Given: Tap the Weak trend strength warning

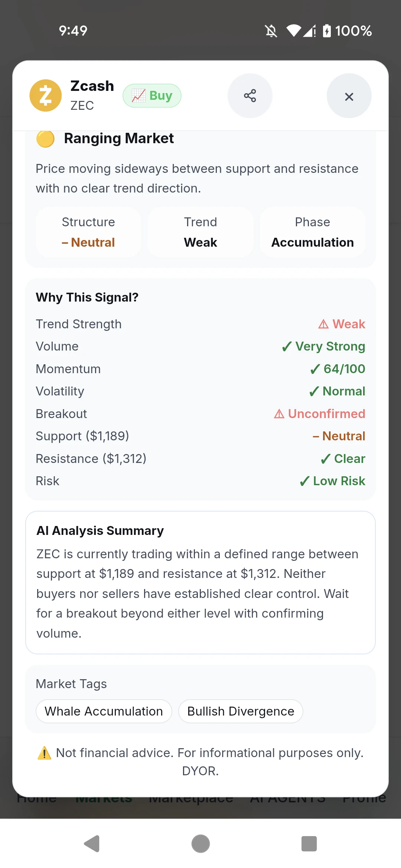Looking at the screenshot, I should 342,324.
